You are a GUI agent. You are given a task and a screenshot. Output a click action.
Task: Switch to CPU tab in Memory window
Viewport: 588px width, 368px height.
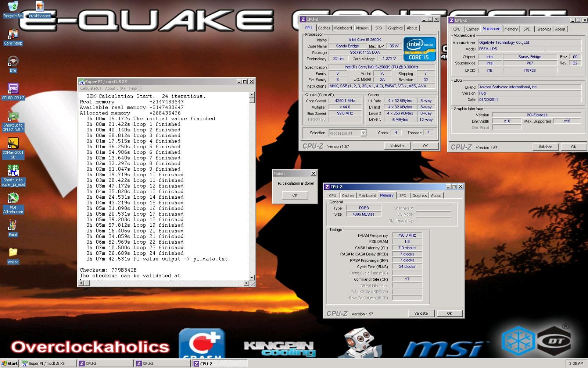(x=333, y=195)
